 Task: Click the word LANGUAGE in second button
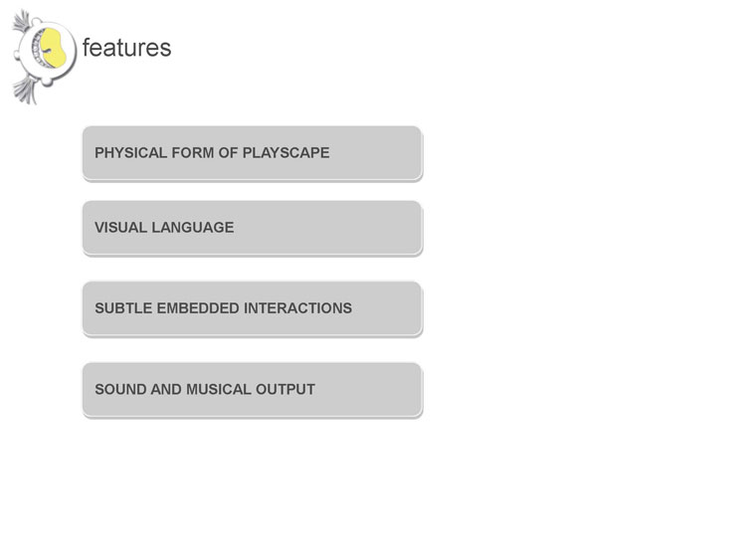(x=193, y=228)
